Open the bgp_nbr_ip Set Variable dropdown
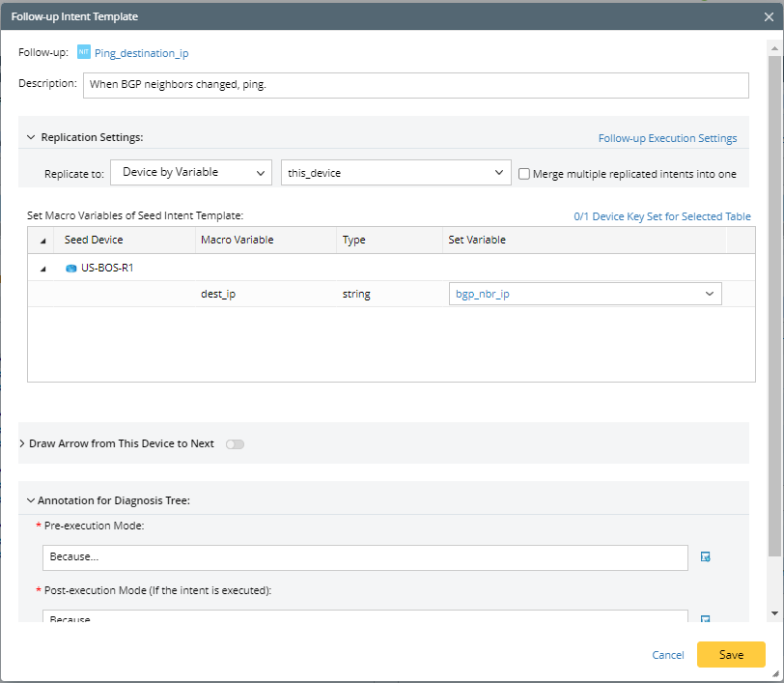The height and width of the screenshot is (683, 784). (585, 294)
